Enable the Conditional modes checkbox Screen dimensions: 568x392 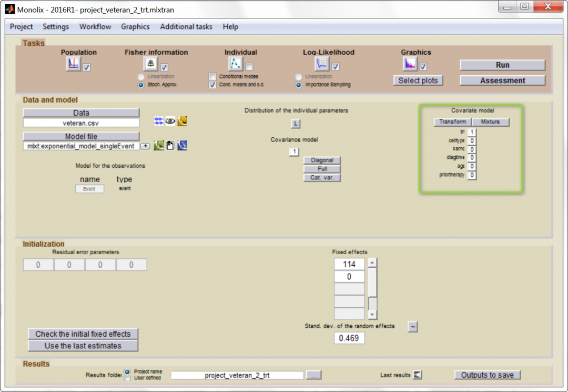[212, 76]
